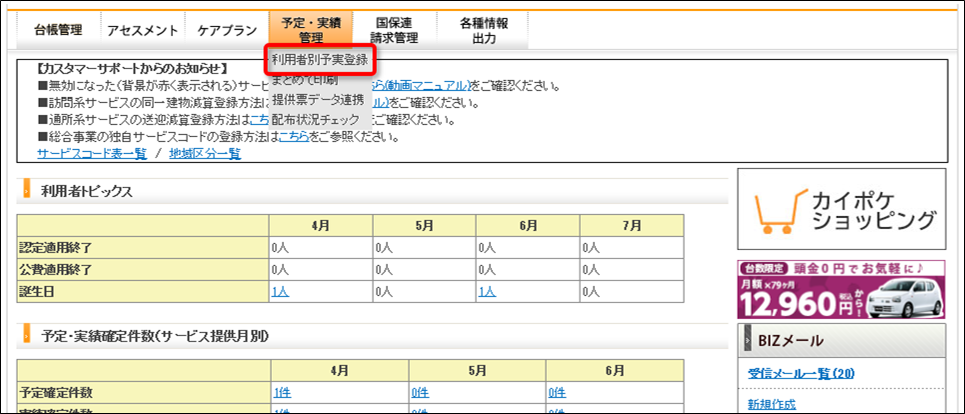Click the 認定適用終了 0人 cell for 5月
This screenshot has height=414, width=965.
tap(424, 248)
